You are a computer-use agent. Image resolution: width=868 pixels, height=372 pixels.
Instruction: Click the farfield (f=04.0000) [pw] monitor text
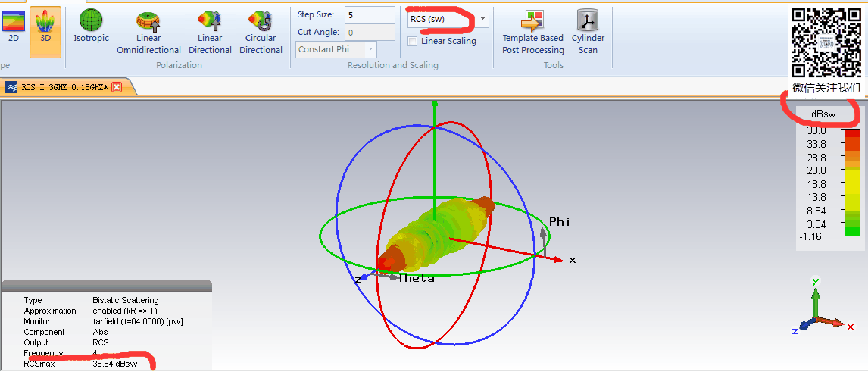click(138, 322)
